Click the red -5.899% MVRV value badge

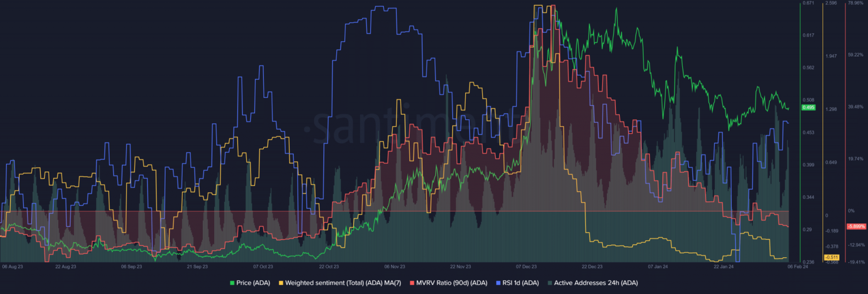pos(855,227)
